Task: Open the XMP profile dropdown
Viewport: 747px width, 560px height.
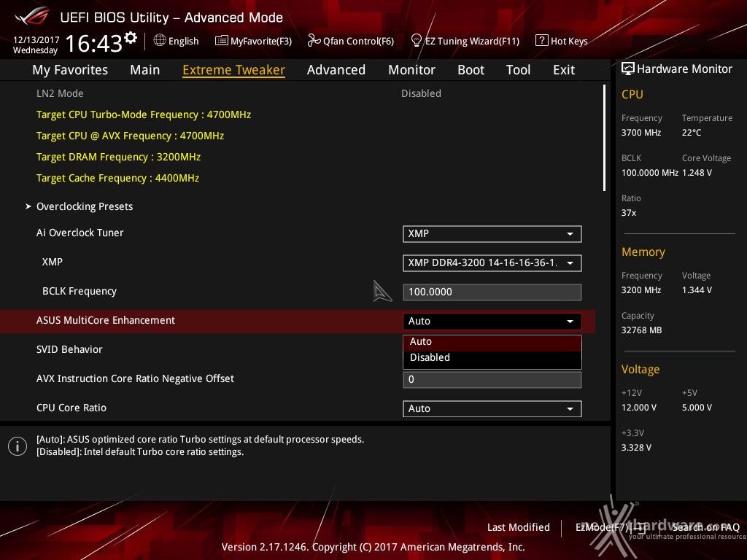Action: click(x=492, y=262)
